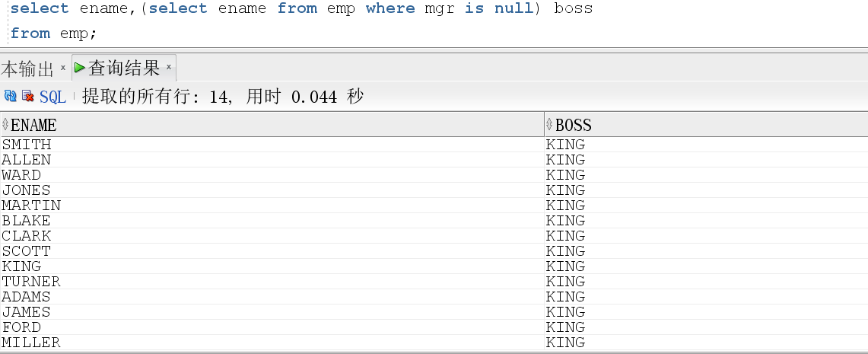The height and width of the screenshot is (354, 868).
Task: Click the sort arrows icon beside ENAME
Action: (x=5, y=123)
